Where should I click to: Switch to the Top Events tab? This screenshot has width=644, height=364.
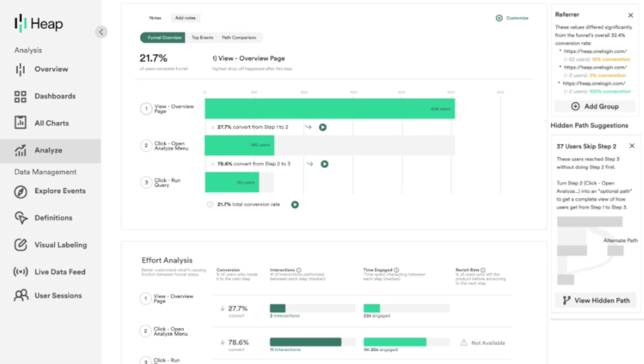click(202, 38)
